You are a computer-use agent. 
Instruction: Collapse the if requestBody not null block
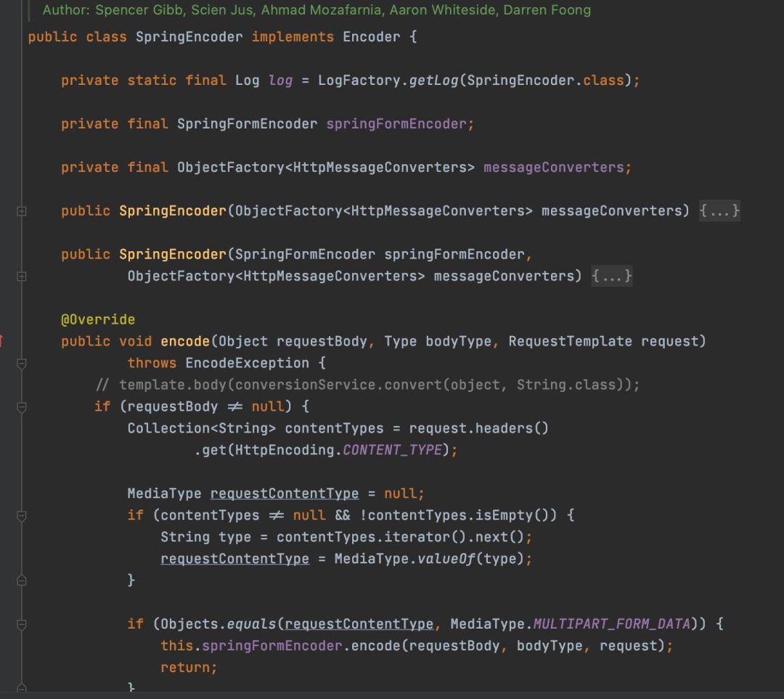coord(22,407)
